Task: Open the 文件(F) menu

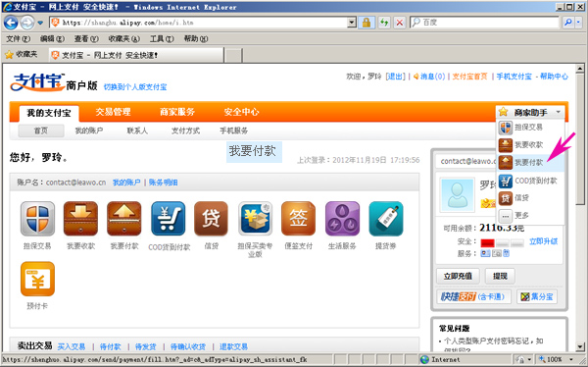Action: click(x=18, y=38)
